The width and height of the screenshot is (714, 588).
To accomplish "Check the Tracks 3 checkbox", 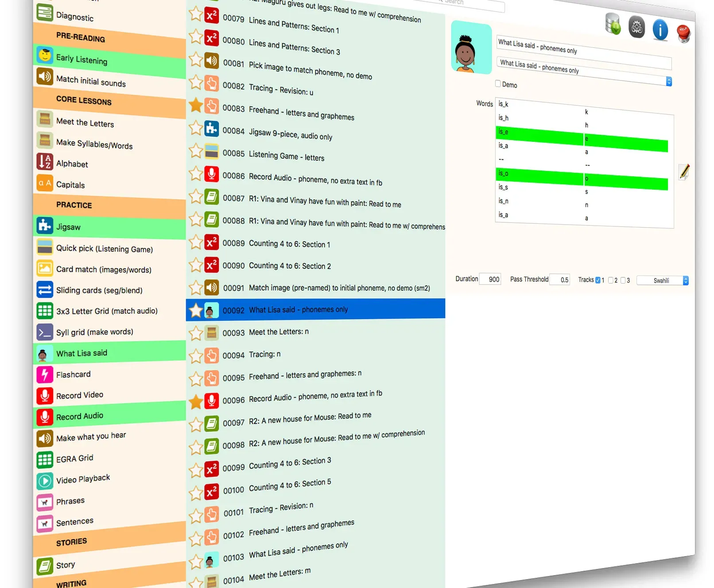I will [x=623, y=280].
